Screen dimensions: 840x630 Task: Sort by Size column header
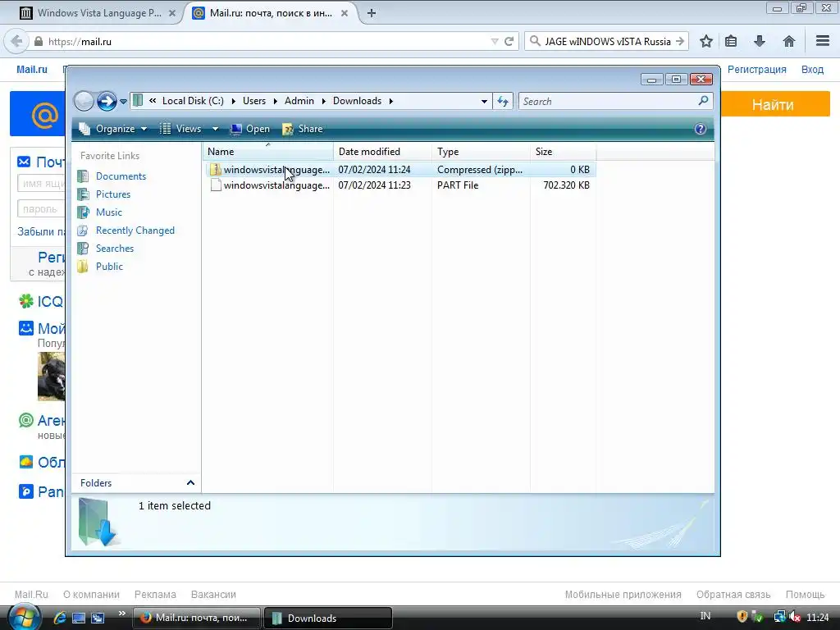click(x=563, y=152)
